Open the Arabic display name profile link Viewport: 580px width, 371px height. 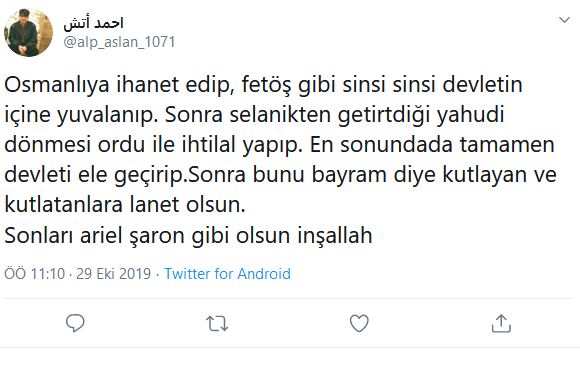click(x=93, y=23)
